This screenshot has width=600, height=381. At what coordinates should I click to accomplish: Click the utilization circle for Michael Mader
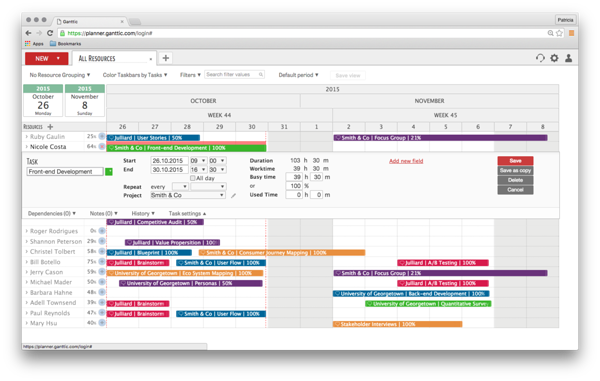tap(102, 282)
